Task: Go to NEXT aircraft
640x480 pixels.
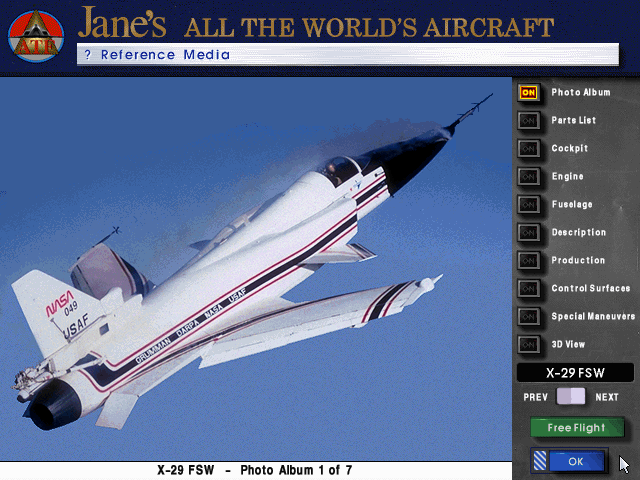Action: point(607,397)
